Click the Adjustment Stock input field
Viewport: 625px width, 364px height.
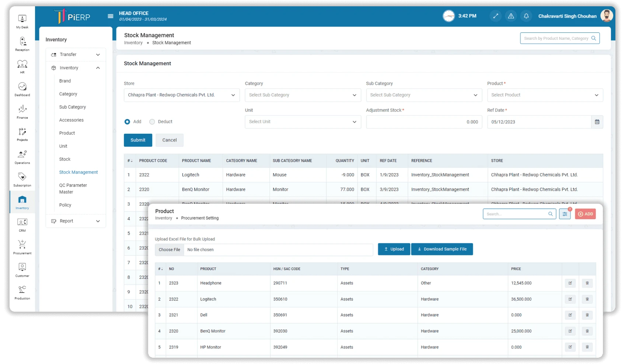pos(424,122)
